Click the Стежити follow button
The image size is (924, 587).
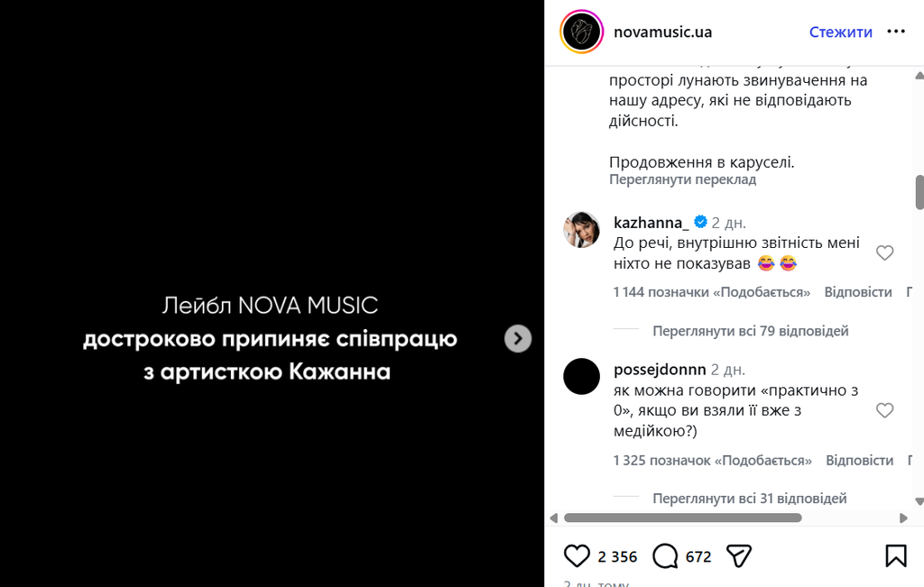(840, 32)
